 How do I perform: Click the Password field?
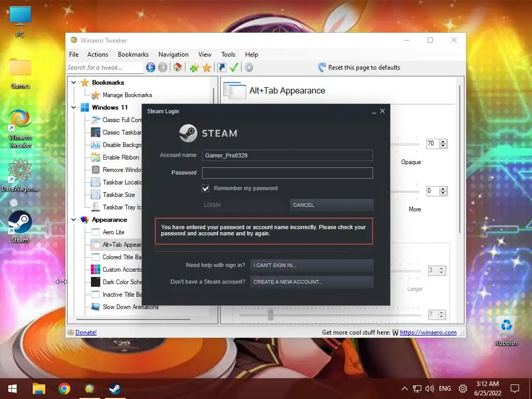pos(287,172)
